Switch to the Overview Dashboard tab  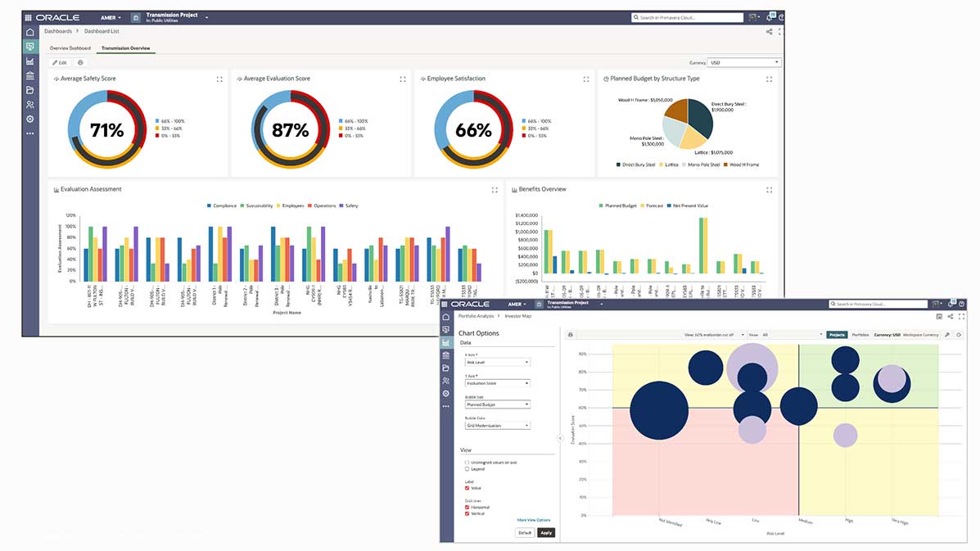point(70,48)
